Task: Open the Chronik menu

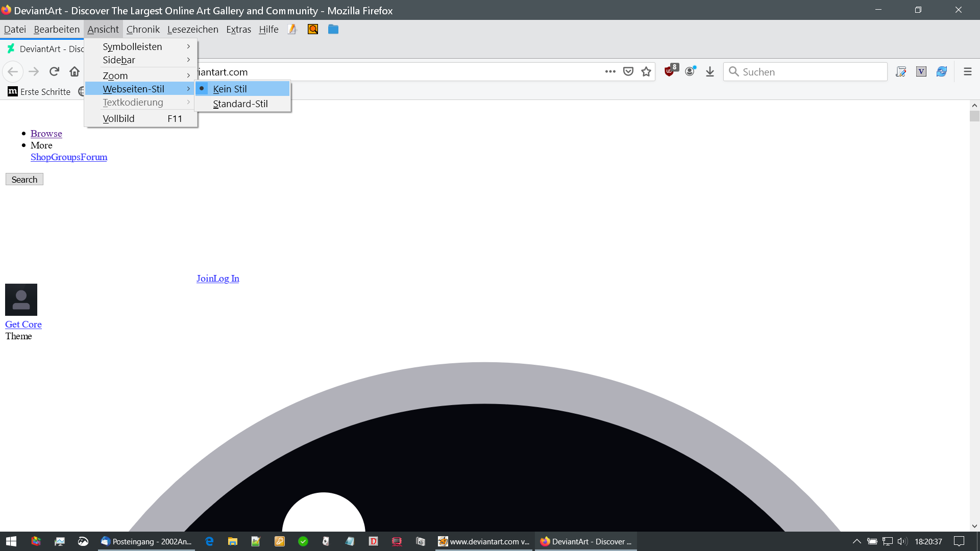Action: pyautogui.click(x=143, y=29)
